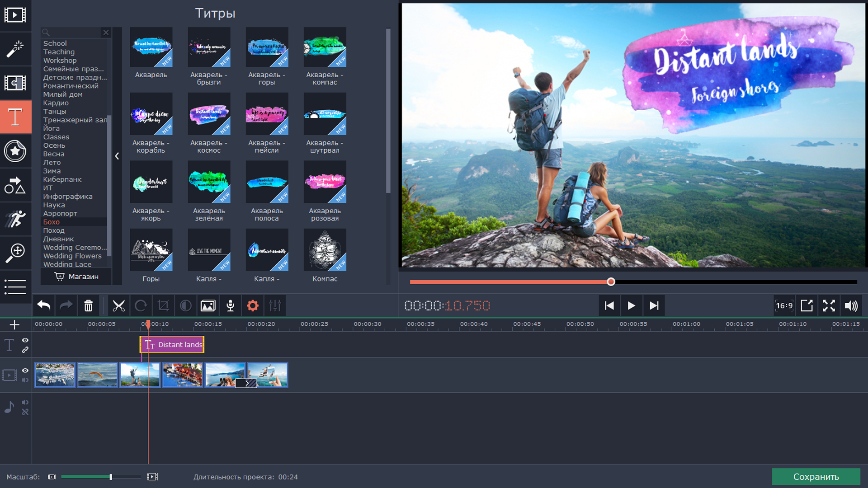Delete selected clip with trash icon
The image size is (868, 488).
point(89,306)
